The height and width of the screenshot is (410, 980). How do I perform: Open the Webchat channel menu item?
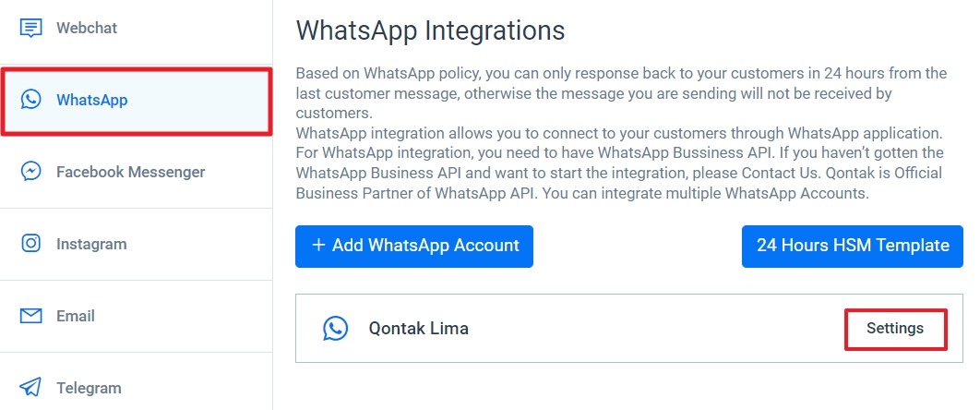87,28
